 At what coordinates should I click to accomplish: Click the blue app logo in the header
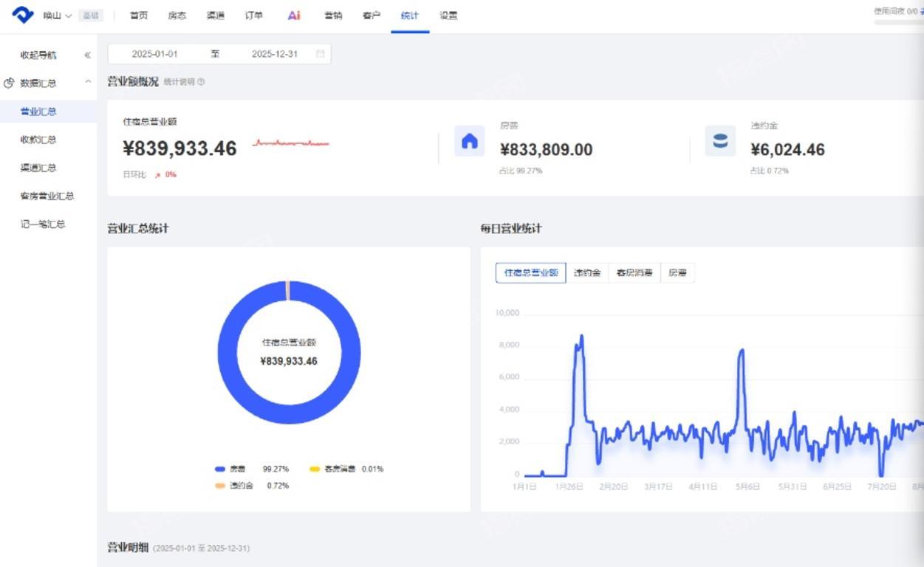23,15
